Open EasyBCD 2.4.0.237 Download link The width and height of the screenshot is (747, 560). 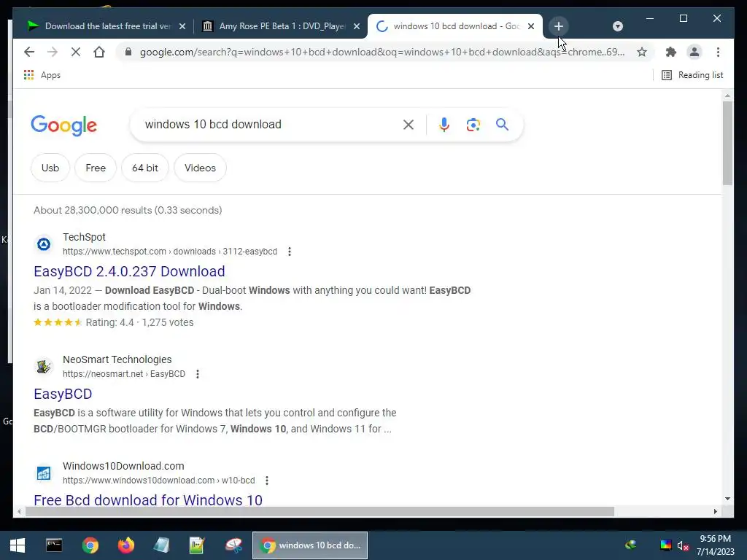pyautogui.click(x=129, y=271)
